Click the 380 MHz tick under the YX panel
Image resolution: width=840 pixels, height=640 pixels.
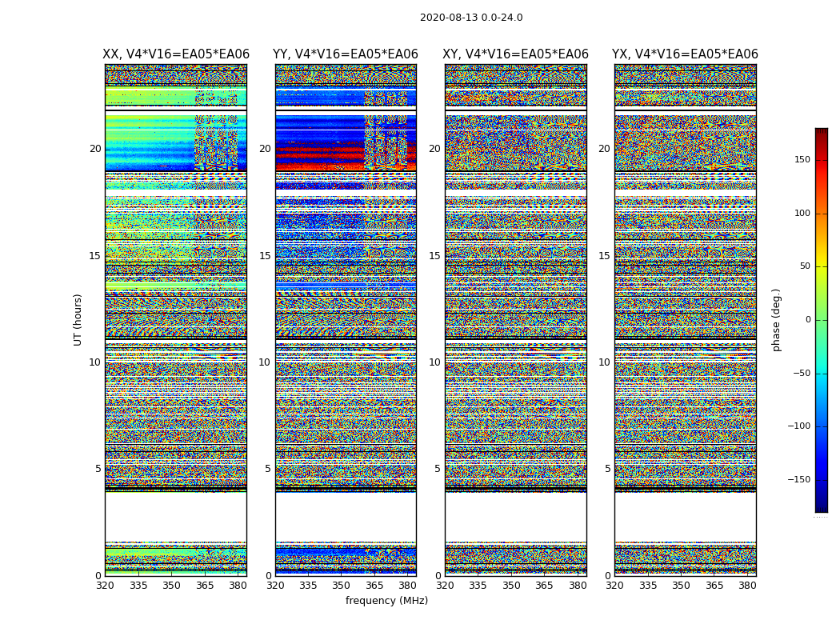pos(747,586)
